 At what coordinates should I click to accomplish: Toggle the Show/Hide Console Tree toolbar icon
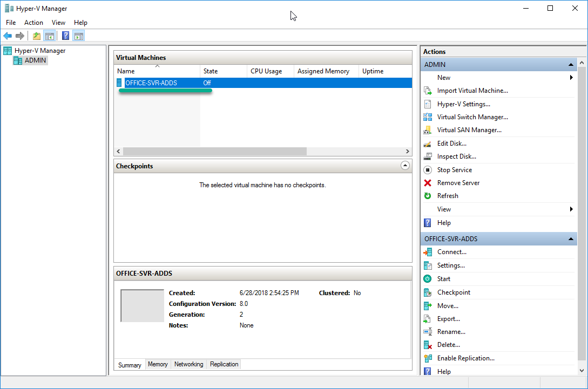click(x=50, y=36)
